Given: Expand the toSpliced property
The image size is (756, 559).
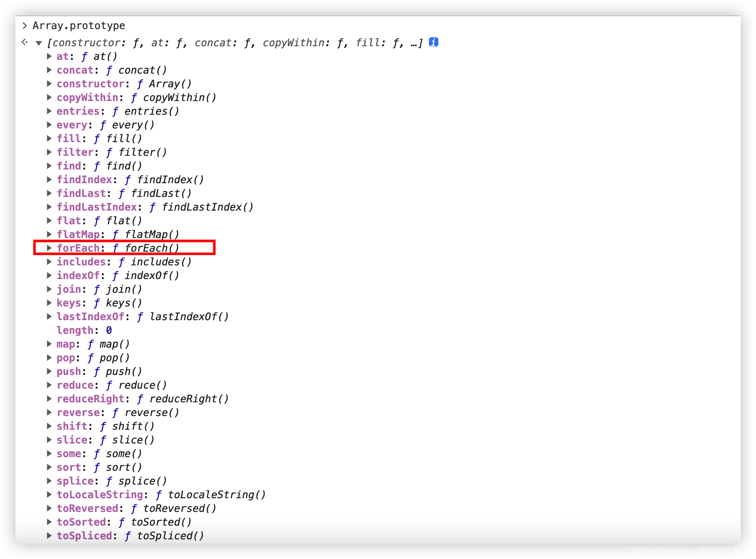Looking at the screenshot, I should 49,535.
